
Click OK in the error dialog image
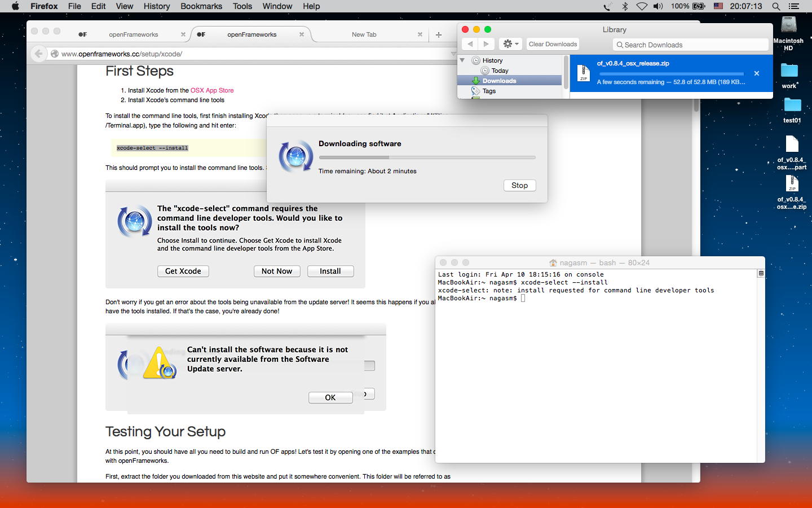point(330,397)
